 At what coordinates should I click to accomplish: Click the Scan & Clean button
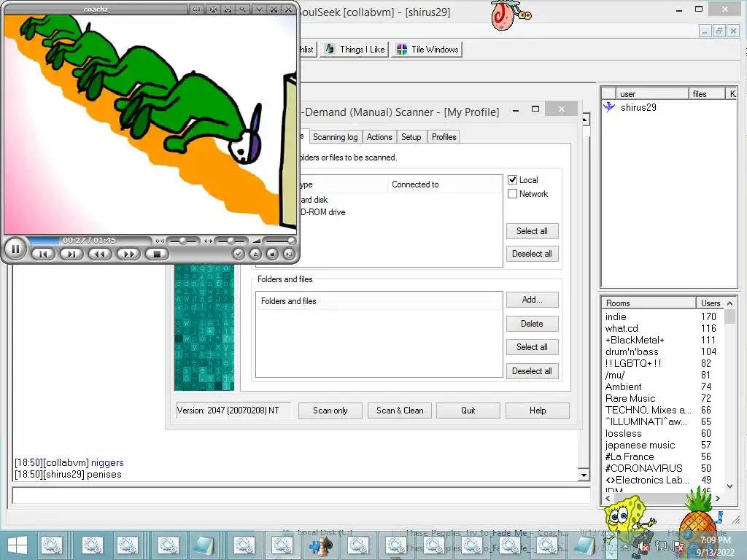(x=400, y=411)
